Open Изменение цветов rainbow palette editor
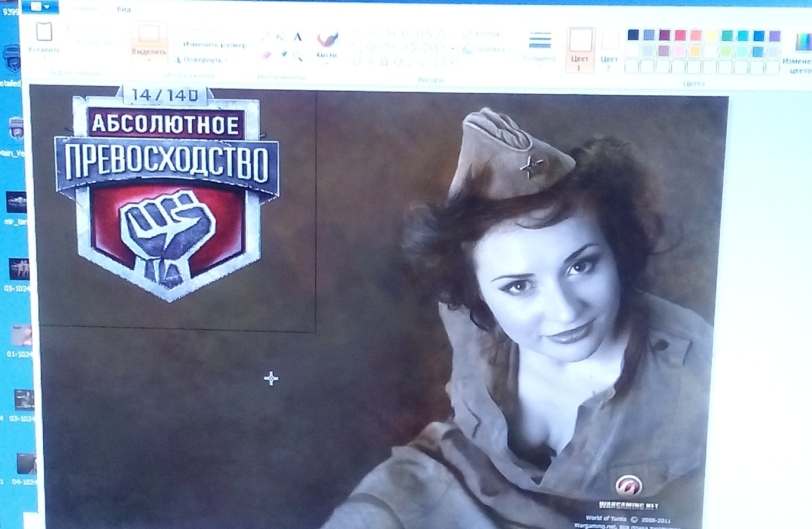Viewport: 812px width, 529px height. tap(803, 43)
